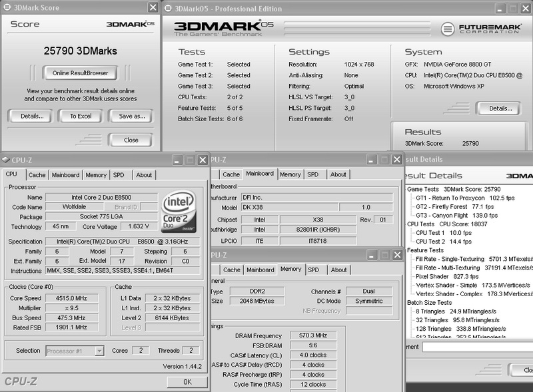Screen dimensions: 533x392
Task: Click the 25790 3DMarks score text
Action: [80, 51]
